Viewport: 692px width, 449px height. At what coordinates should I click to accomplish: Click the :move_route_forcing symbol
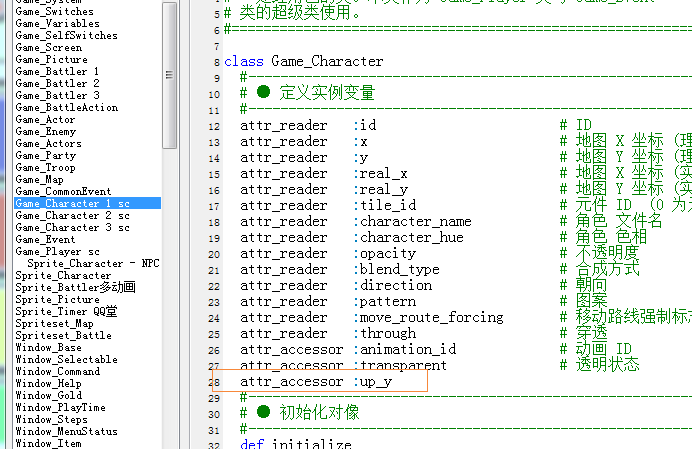pos(428,317)
